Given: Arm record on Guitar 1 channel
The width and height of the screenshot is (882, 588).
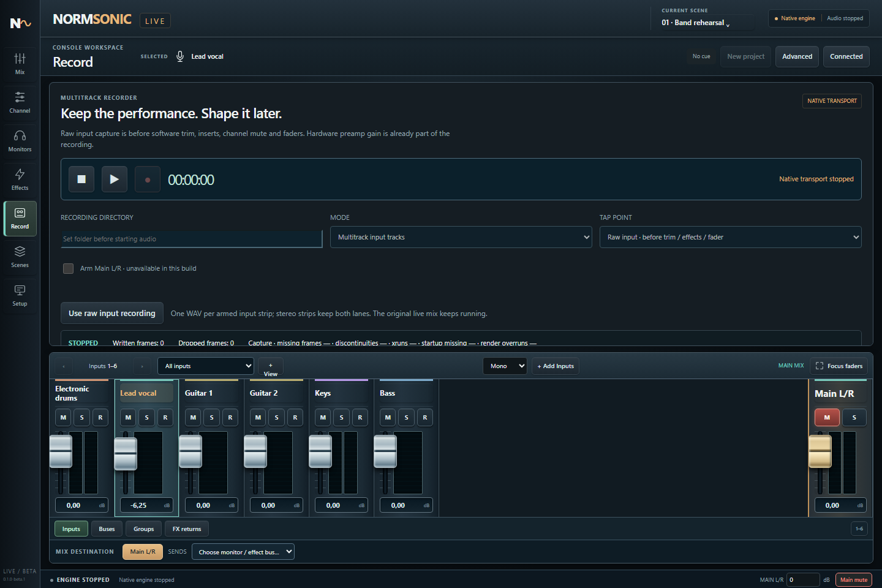Looking at the screenshot, I should 230,418.
